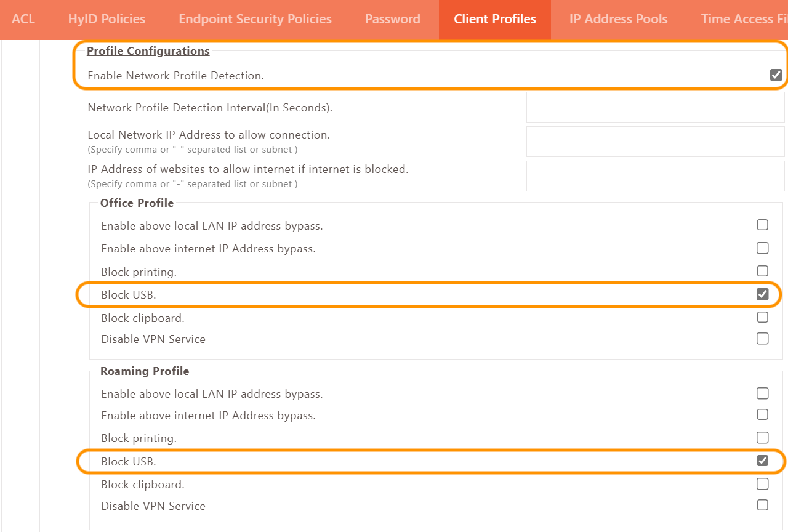Click the websites IP Address allow internet field
This screenshot has height=532, width=788.
(x=655, y=176)
